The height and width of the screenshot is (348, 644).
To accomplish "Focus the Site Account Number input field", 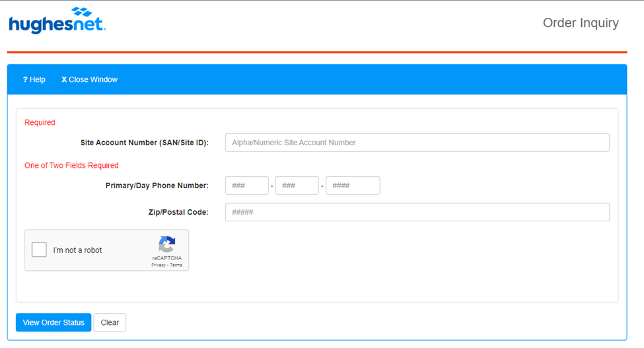I will pyautogui.click(x=417, y=143).
